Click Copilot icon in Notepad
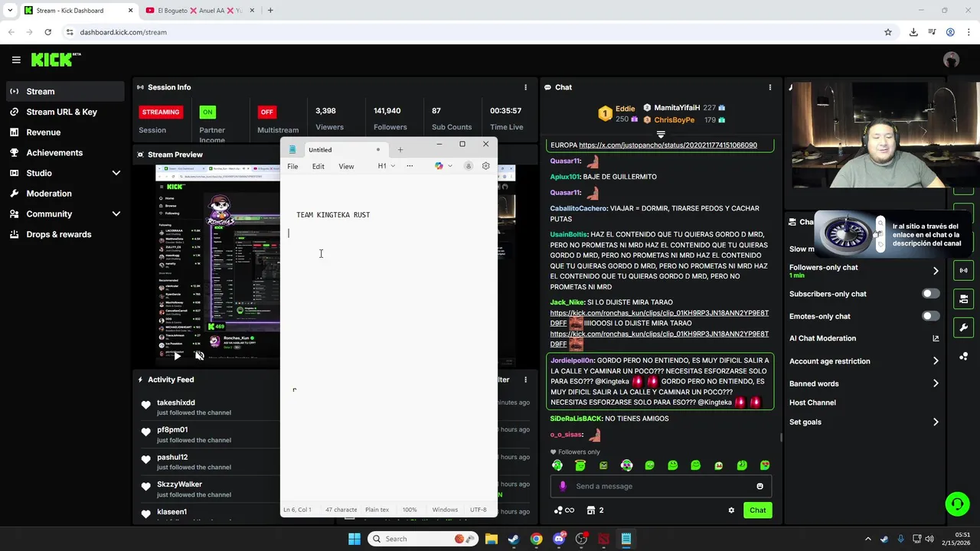This screenshot has height=551, width=980. point(439,166)
